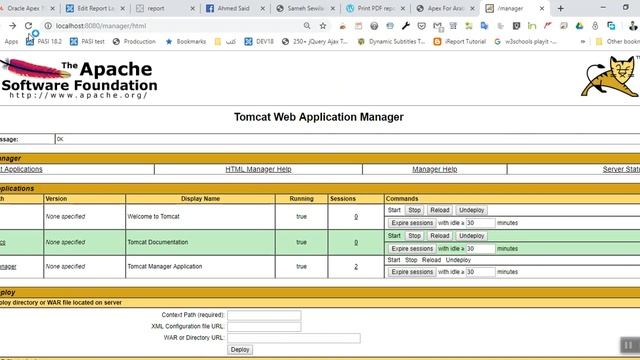
Task: Edit idle minutes for Tomcat Documentation
Action: [480, 249]
